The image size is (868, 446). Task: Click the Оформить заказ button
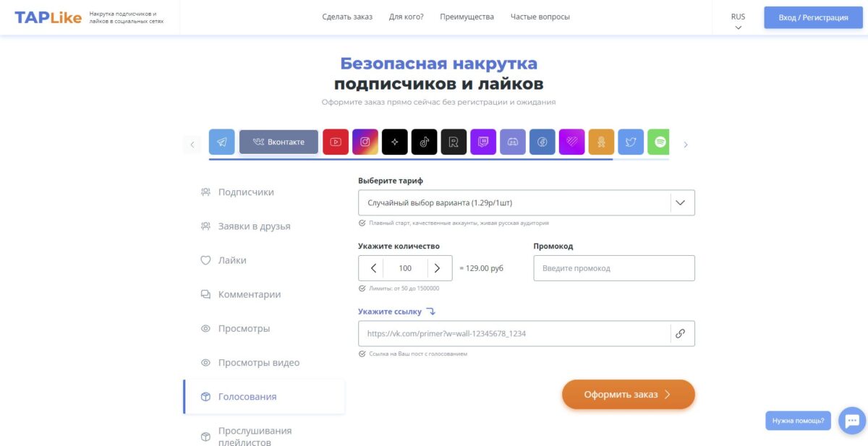click(x=629, y=395)
